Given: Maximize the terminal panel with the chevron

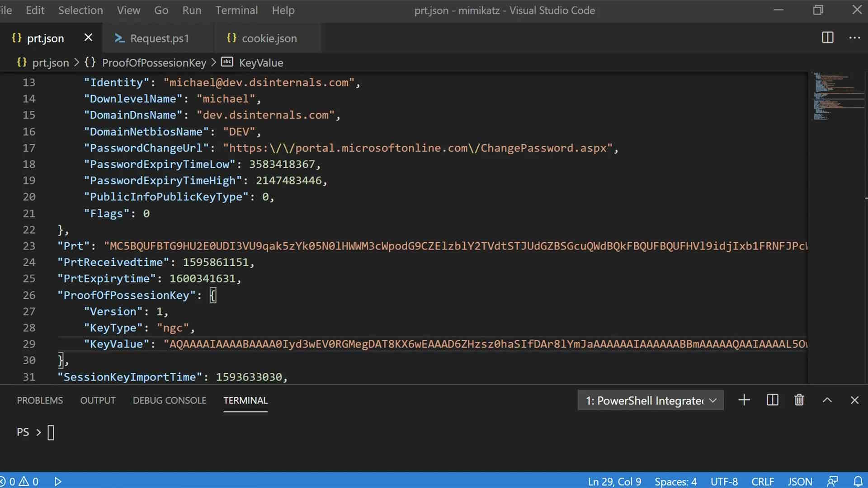Looking at the screenshot, I should pos(827,400).
